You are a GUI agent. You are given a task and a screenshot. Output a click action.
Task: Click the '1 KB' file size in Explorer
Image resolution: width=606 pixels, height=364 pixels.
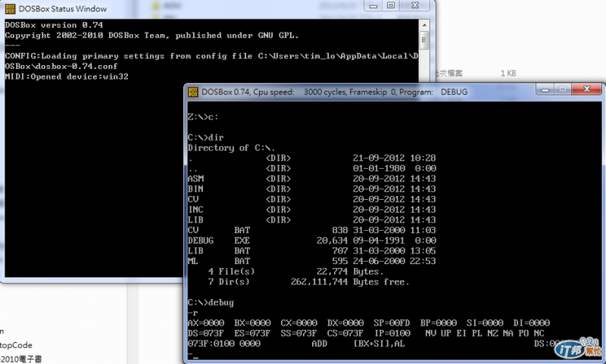point(508,73)
